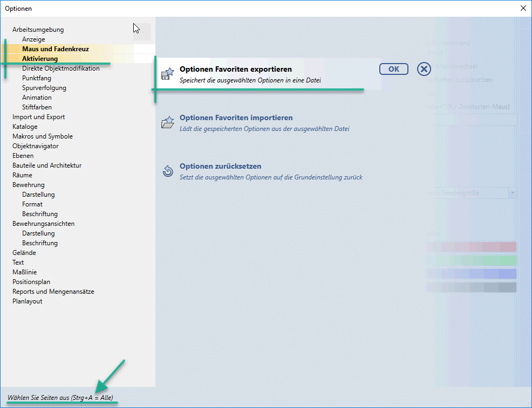Select Punktfang in the tree

[x=37, y=78]
